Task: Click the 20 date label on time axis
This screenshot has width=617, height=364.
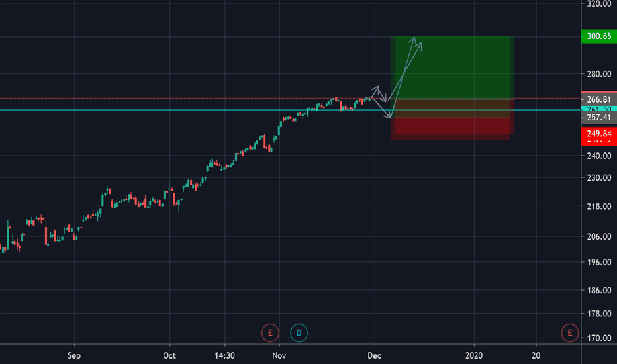Action: coord(536,356)
